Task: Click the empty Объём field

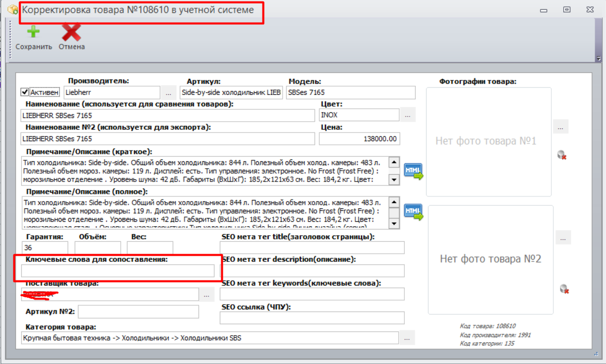Action: [x=98, y=247]
